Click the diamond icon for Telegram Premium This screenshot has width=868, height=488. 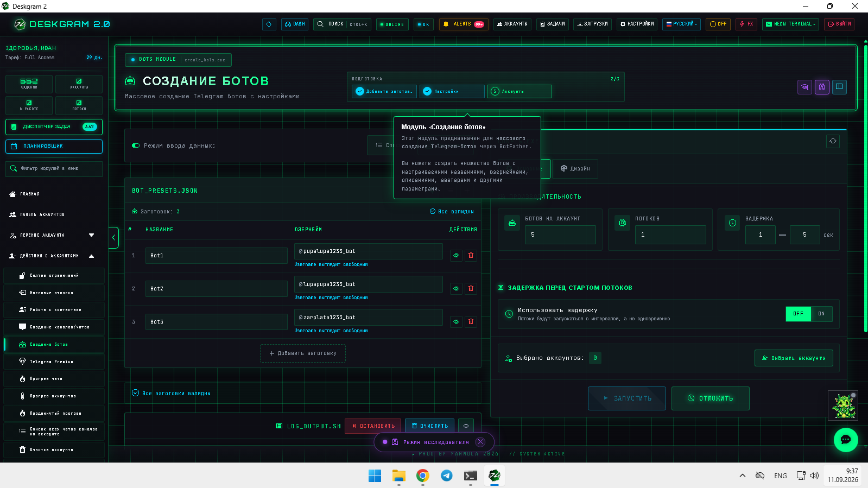click(x=22, y=362)
